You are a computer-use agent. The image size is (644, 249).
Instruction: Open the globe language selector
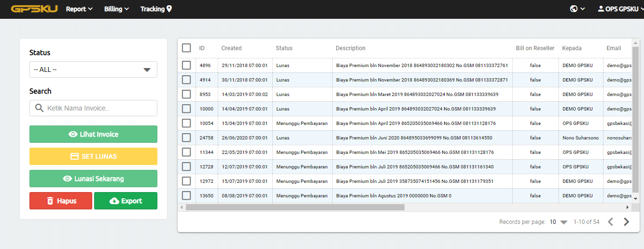[x=577, y=9]
